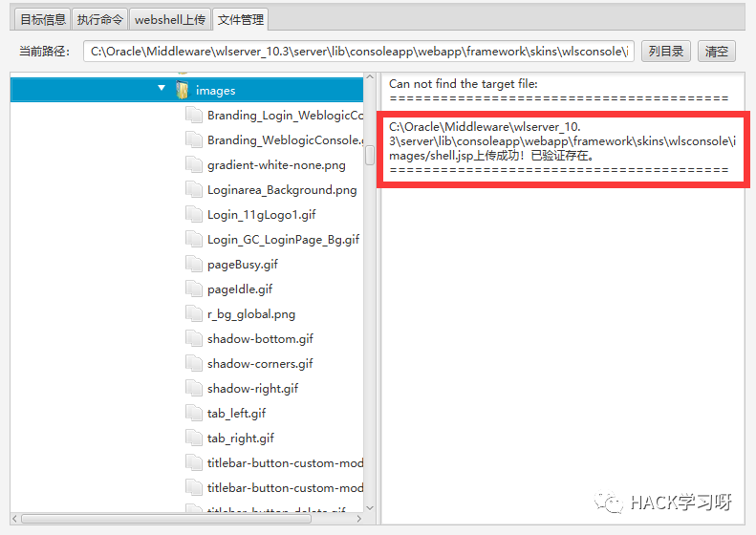The image size is (756, 535).
Task: Click the images folder icon
Action: click(183, 90)
